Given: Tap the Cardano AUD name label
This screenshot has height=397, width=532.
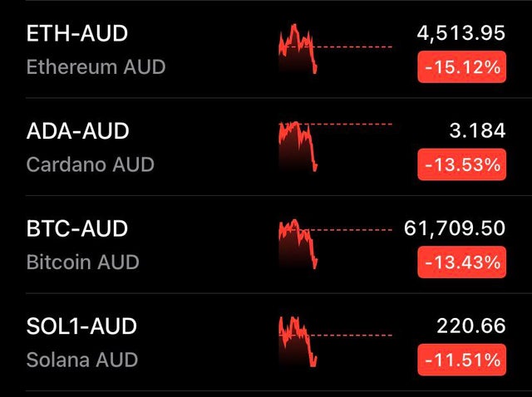Looking at the screenshot, I should point(91,164).
